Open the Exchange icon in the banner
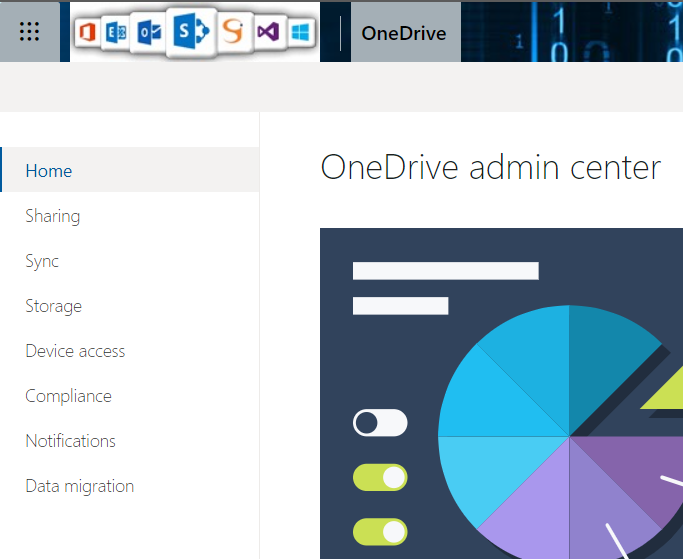This screenshot has width=683, height=559. (x=116, y=33)
